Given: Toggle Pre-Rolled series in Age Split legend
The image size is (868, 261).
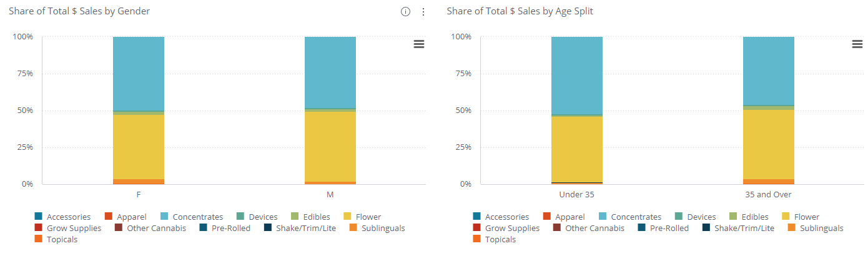Looking at the screenshot, I should pyautogui.click(x=668, y=229).
